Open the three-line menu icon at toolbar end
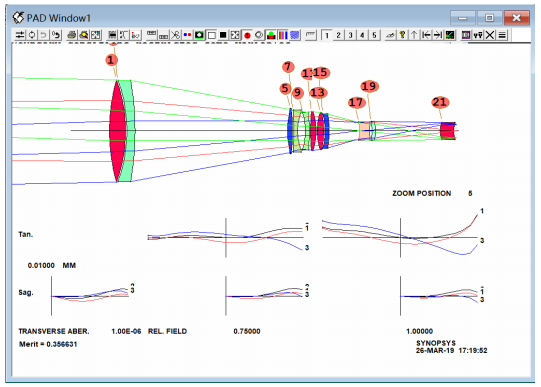 click(502, 35)
